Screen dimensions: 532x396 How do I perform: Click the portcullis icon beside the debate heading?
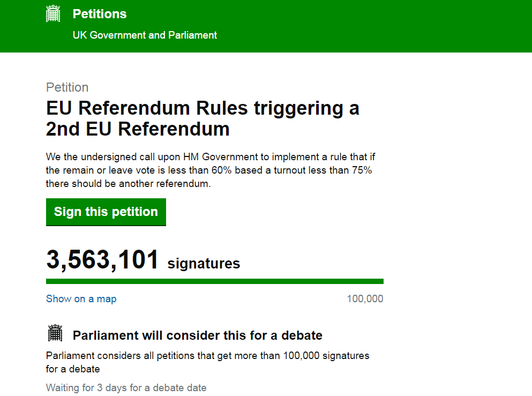tap(55, 333)
